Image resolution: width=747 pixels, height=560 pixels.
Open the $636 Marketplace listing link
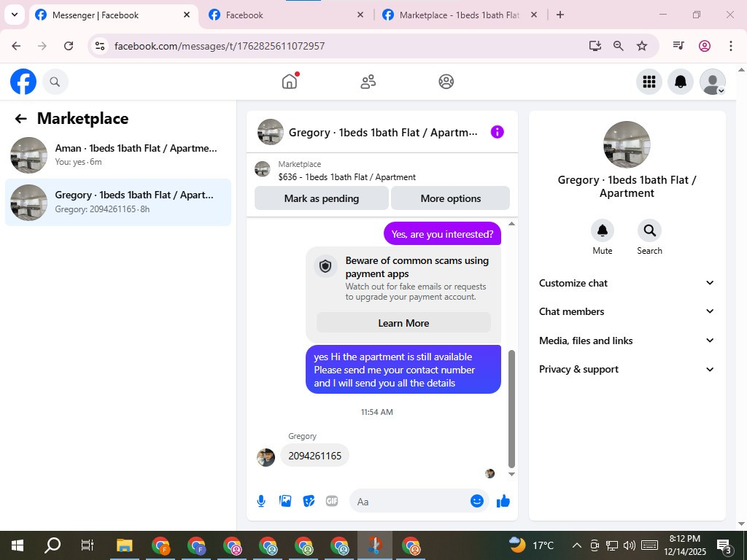tap(347, 177)
